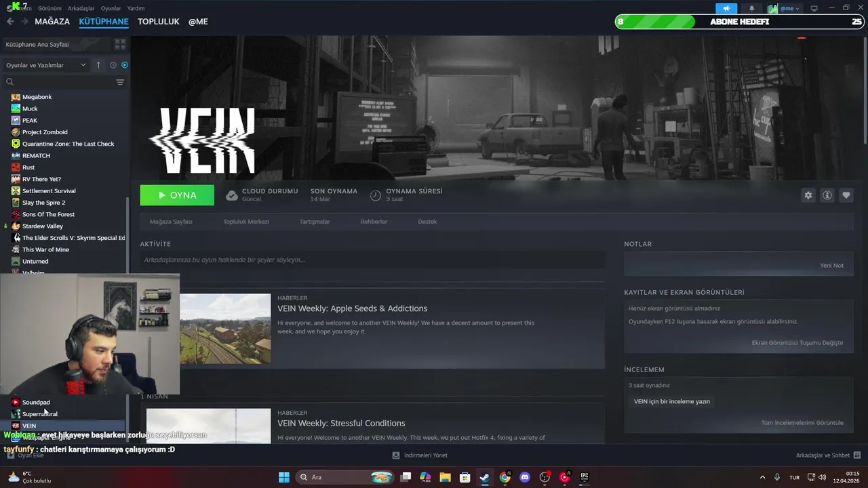The height and width of the screenshot is (488, 868).
Task: Select PEAK in the library list
Action: coord(29,121)
